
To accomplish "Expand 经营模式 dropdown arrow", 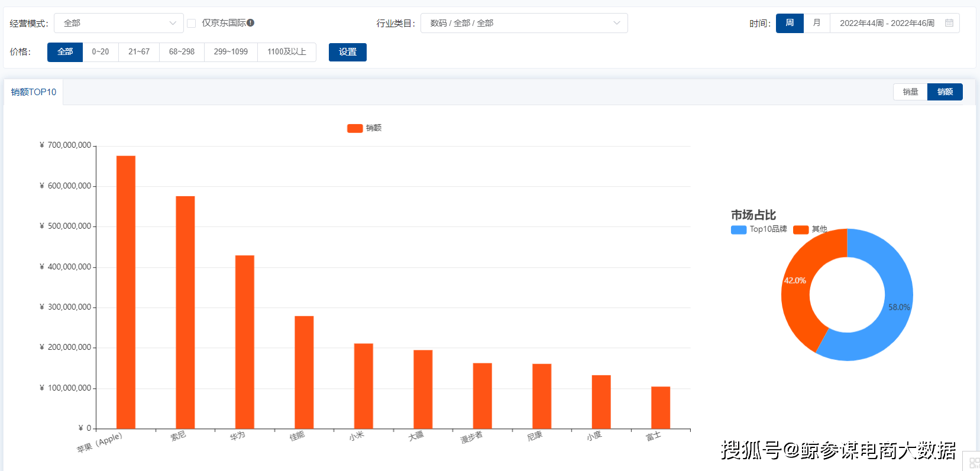I will pos(173,23).
